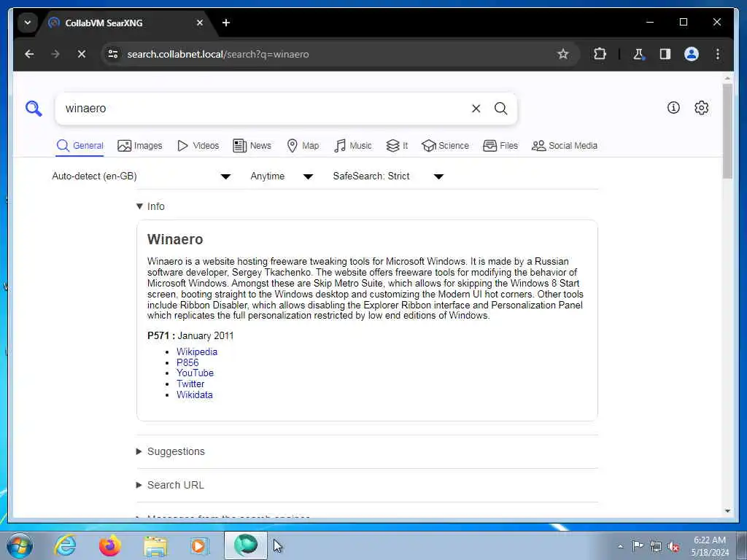Expand the Suggestions section
747x560 pixels.
pyautogui.click(x=171, y=451)
